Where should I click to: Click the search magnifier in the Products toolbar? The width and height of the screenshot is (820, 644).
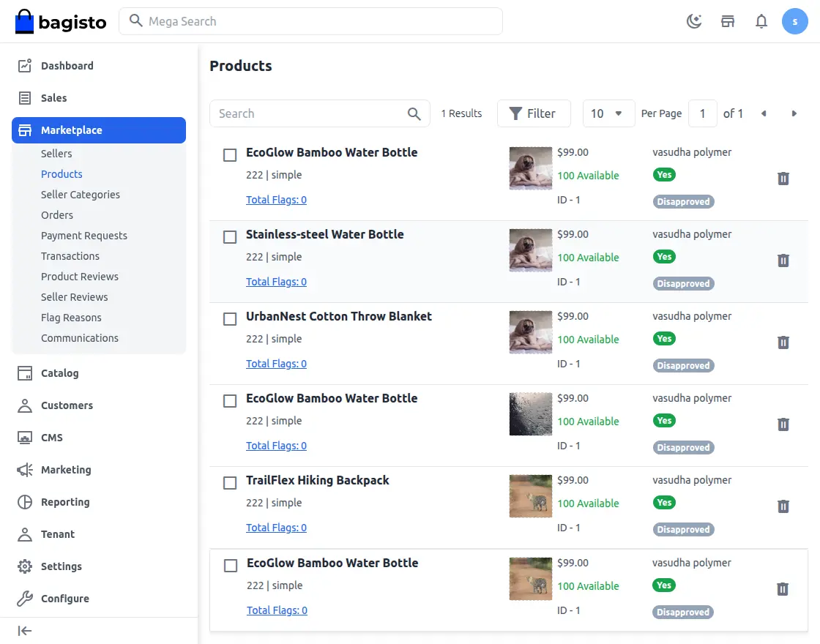[x=414, y=113]
